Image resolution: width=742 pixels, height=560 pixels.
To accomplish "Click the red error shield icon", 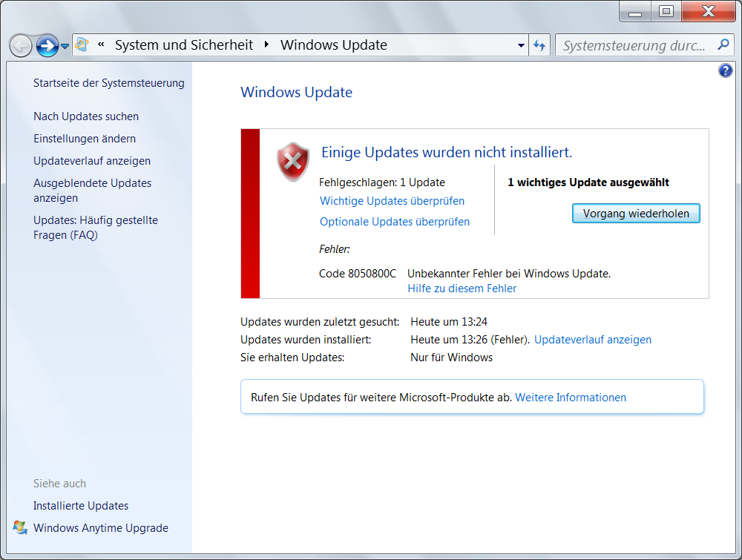I will [293, 162].
